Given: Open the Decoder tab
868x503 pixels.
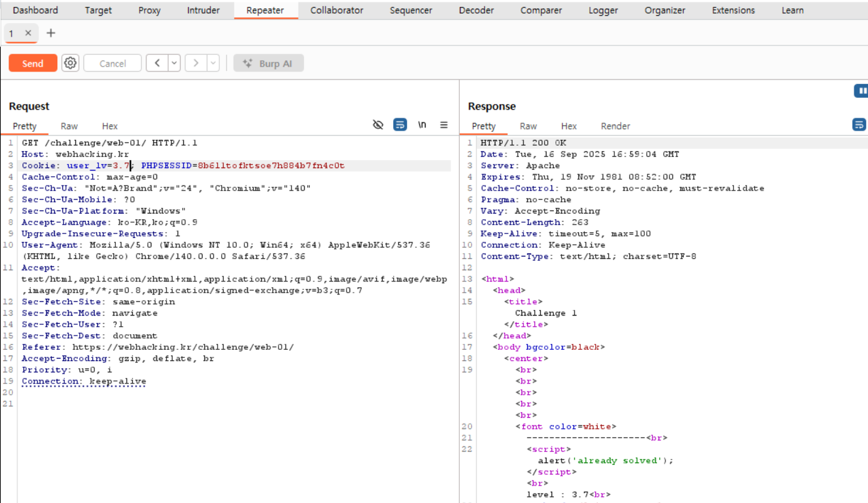Looking at the screenshot, I should (477, 10).
